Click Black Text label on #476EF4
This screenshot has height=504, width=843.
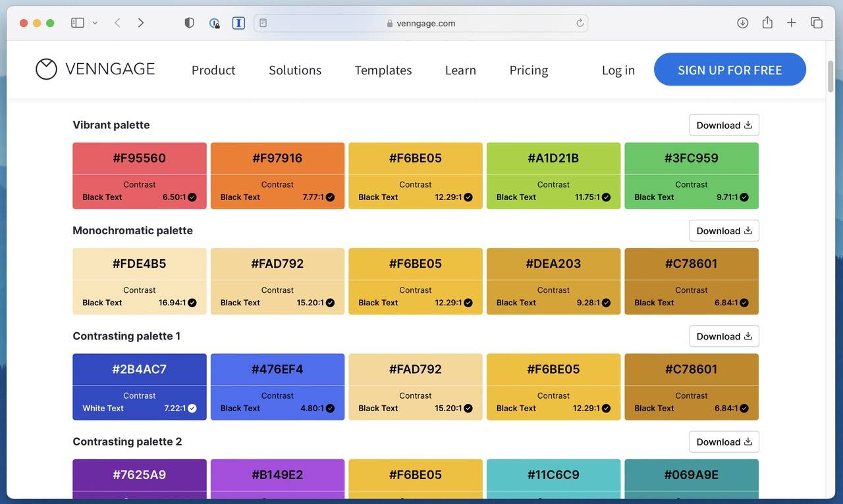(240, 408)
